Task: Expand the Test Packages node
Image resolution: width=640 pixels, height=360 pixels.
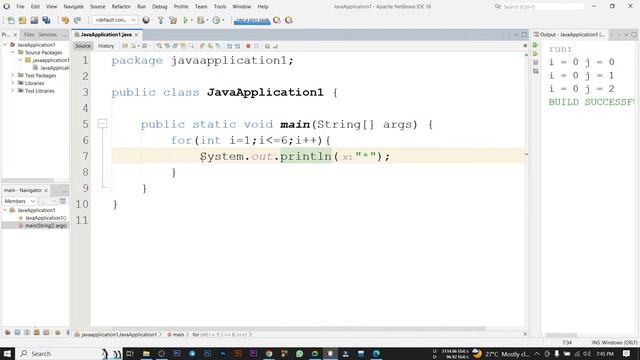Action: (13, 76)
